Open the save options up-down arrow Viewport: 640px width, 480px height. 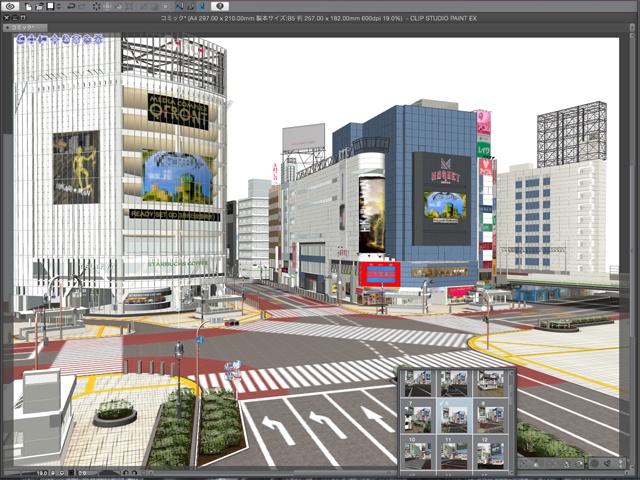(x=59, y=7)
